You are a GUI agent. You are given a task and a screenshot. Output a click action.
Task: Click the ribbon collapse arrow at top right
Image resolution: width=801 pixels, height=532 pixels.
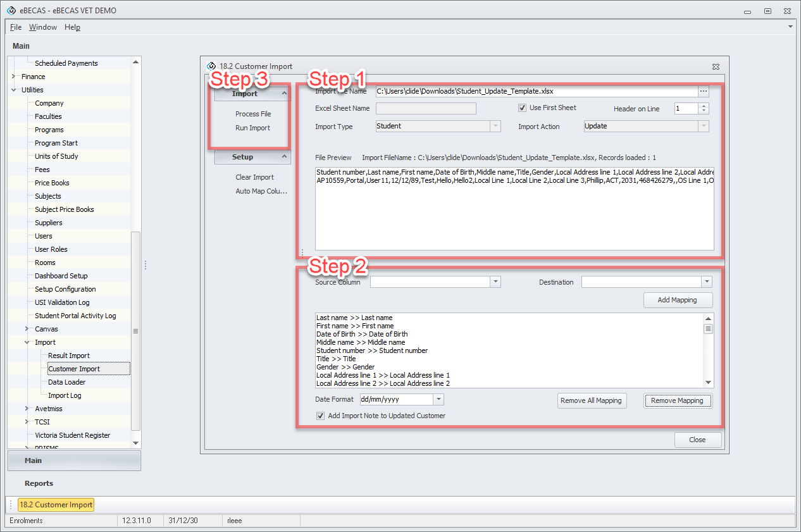[x=790, y=27]
